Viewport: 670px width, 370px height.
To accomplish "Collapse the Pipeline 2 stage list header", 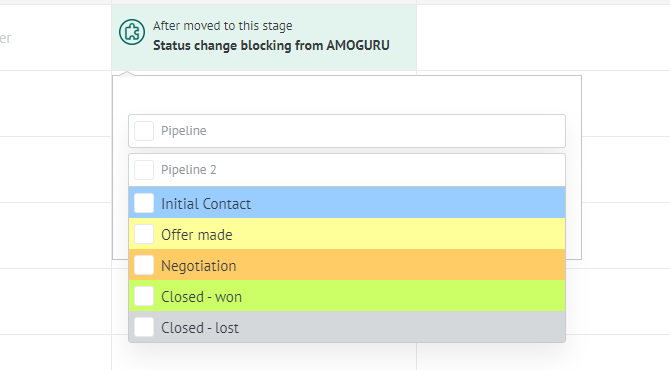I will click(347, 170).
